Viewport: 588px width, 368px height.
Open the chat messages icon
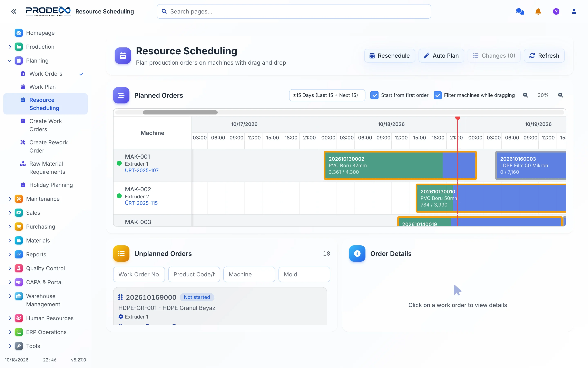click(x=520, y=11)
